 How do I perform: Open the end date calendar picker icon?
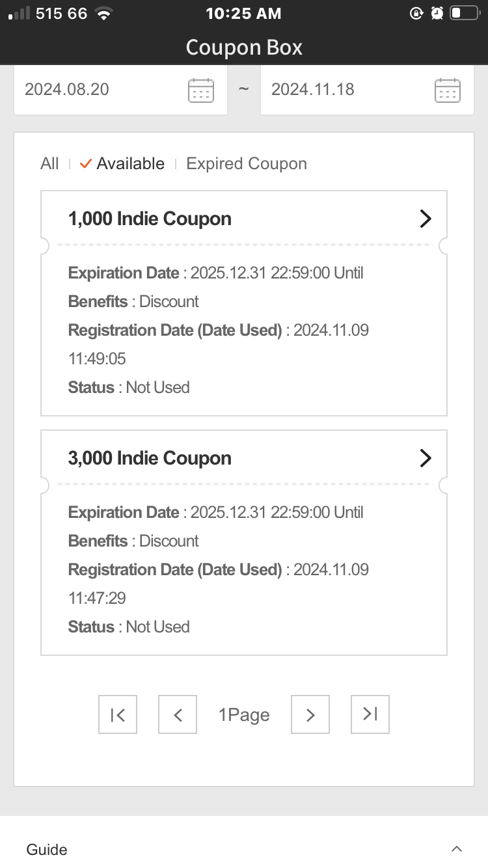[447, 90]
